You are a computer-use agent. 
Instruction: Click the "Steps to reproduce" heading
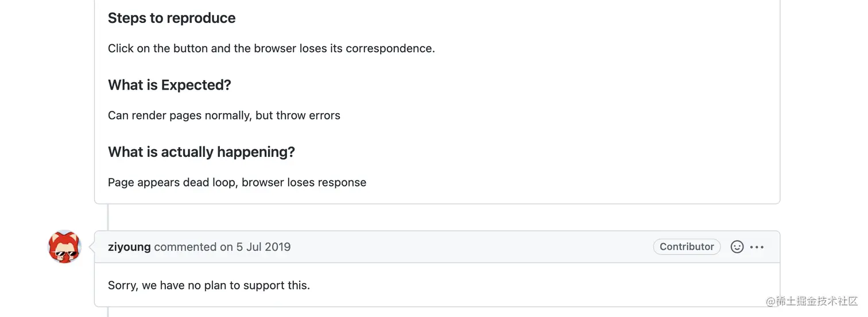[x=172, y=18]
